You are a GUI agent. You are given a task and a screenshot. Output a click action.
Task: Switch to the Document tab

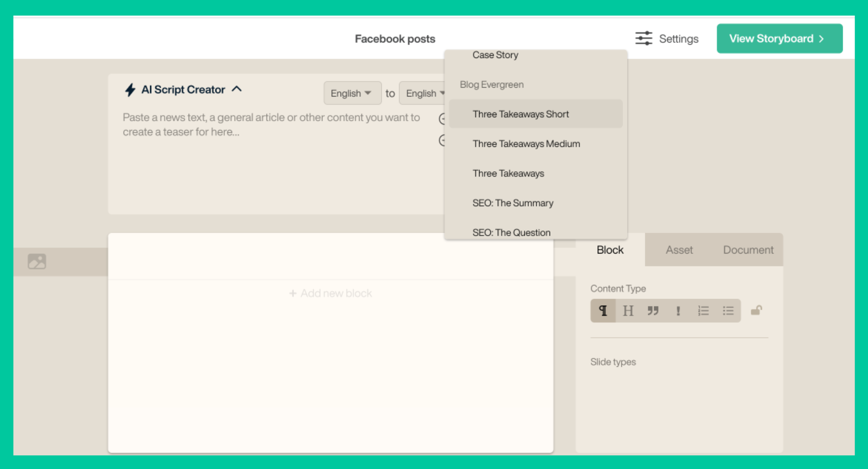coord(748,250)
